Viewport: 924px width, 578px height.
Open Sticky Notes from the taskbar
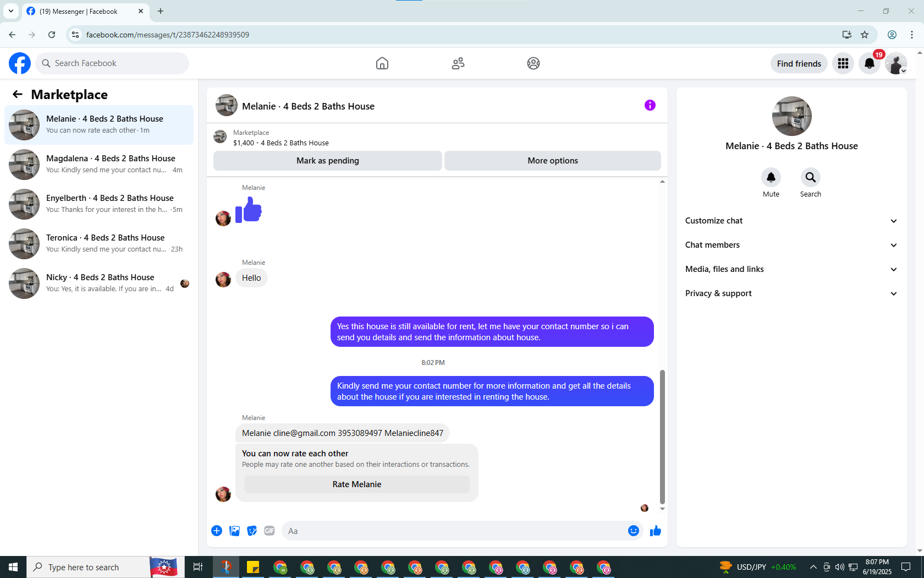tap(253, 567)
